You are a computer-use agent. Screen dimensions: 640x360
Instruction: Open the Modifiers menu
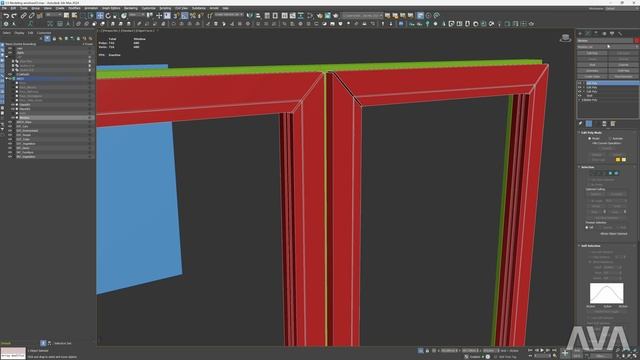[74, 8]
